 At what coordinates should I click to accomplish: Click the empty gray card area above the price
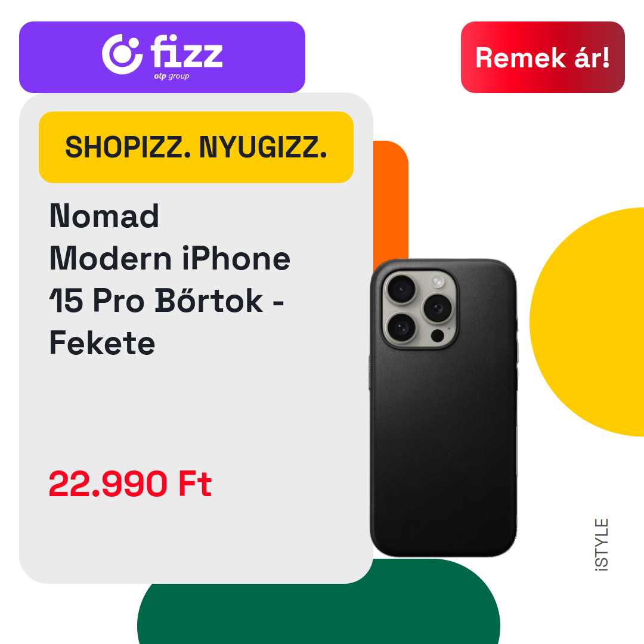coord(196,411)
